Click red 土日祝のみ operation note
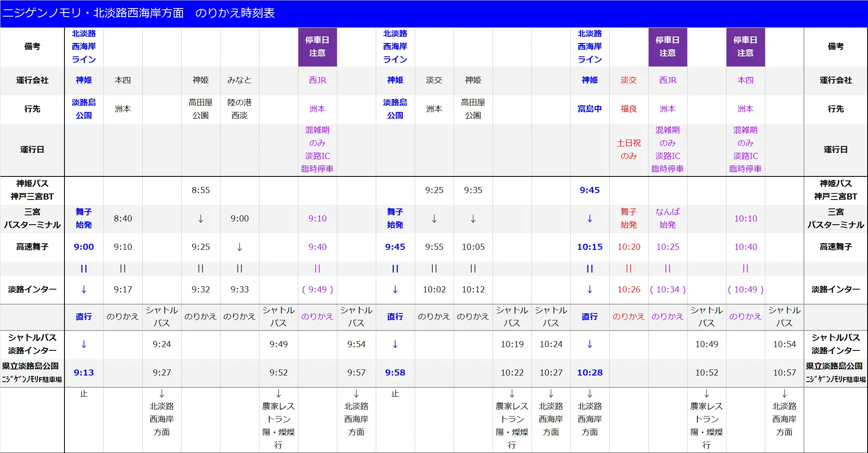The height and width of the screenshot is (453, 868). 628,149
